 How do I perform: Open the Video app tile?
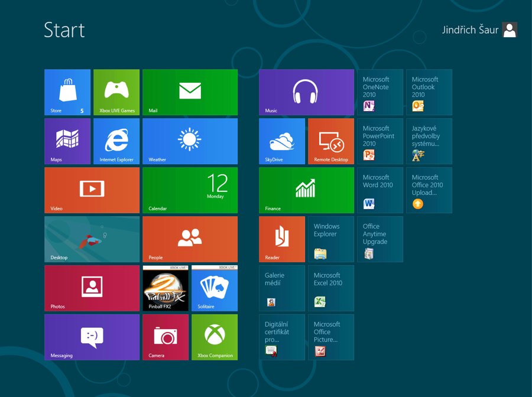[92, 190]
